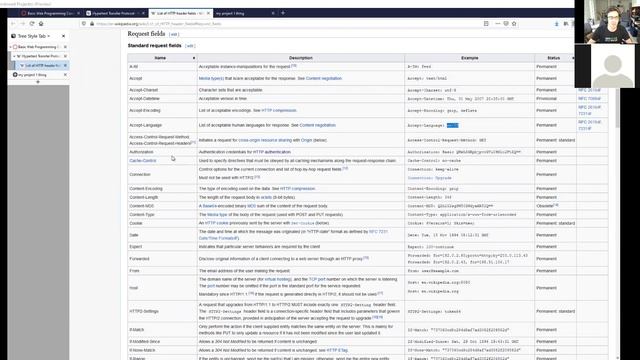
Task: Open the Media type(s) link
Action: 211,78
